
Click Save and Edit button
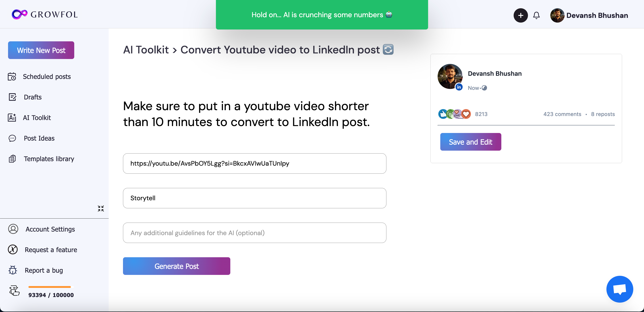[x=470, y=142]
